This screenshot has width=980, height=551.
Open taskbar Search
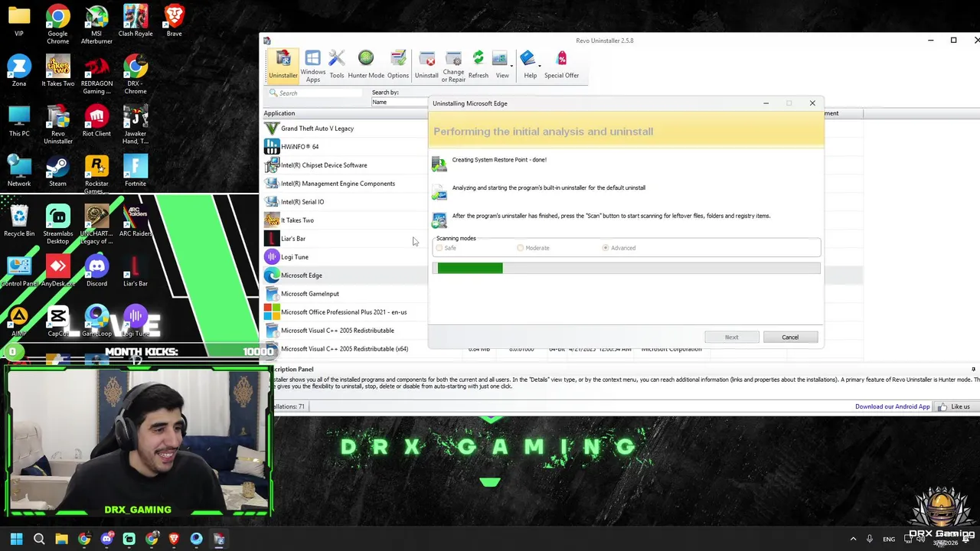pos(39,540)
